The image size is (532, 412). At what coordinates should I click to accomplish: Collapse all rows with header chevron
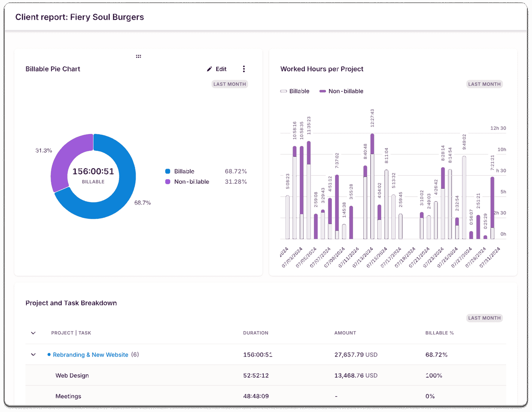click(x=33, y=333)
